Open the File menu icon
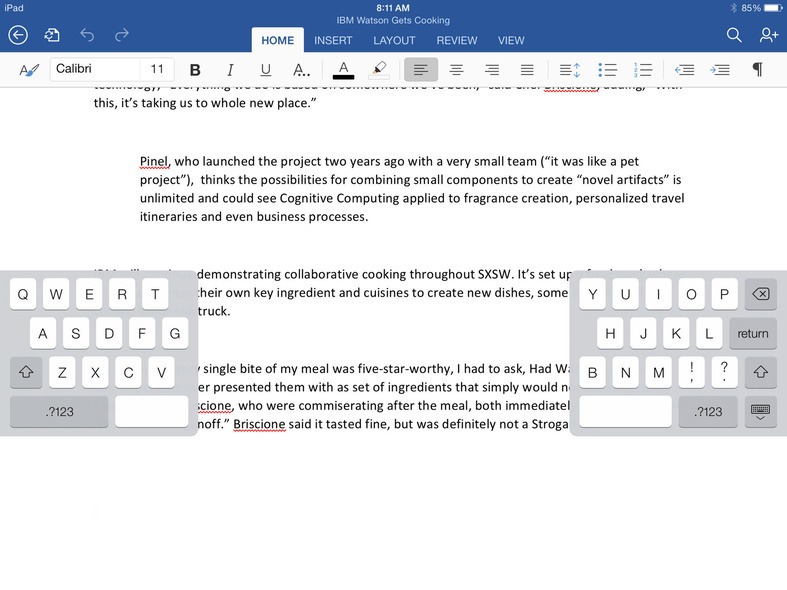 [x=51, y=35]
